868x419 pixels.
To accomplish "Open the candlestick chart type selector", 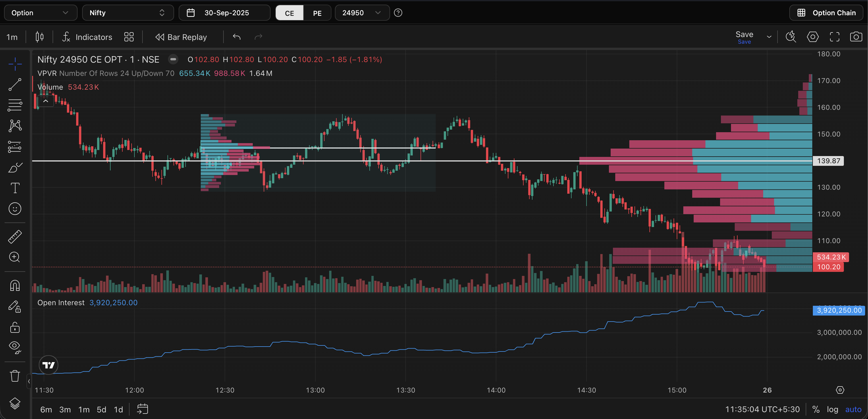I will coord(39,37).
